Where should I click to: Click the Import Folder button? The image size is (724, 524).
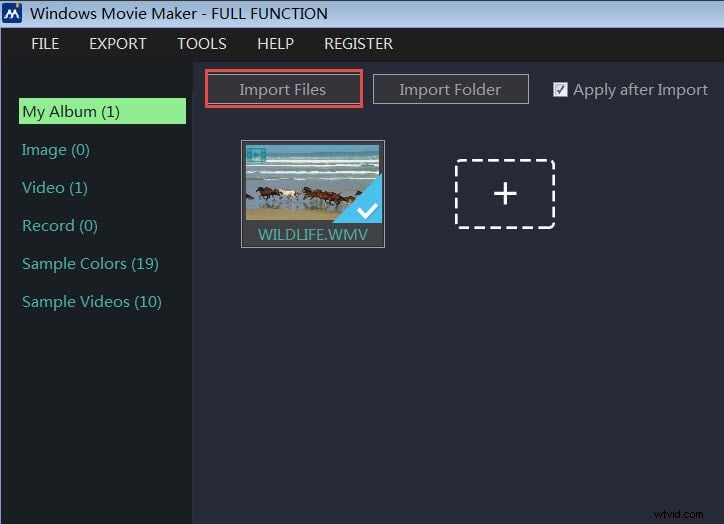[451, 89]
